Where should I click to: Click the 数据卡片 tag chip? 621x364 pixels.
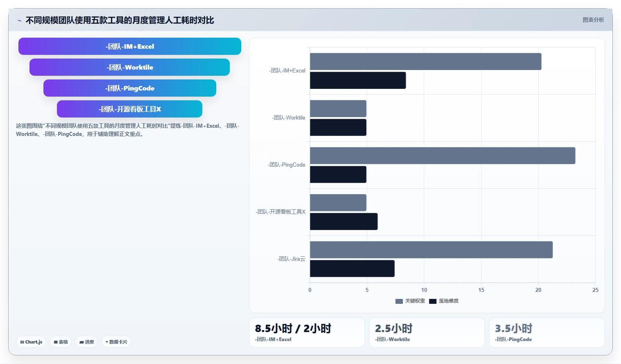[116, 342]
